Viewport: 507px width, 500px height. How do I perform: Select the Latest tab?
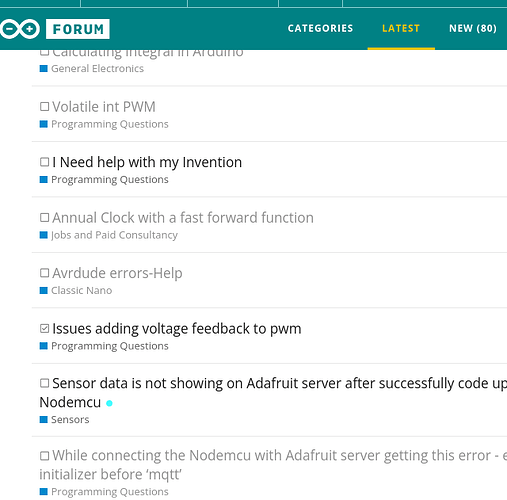tap(401, 28)
